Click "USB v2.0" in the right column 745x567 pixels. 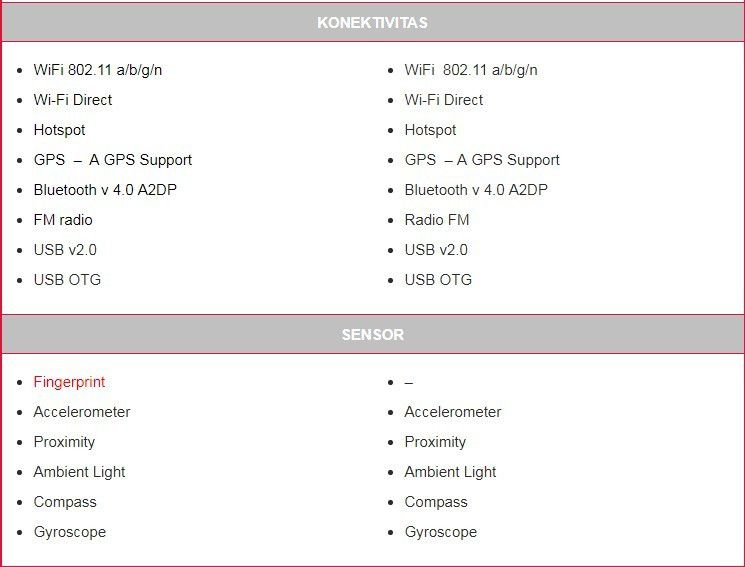pos(436,250)
